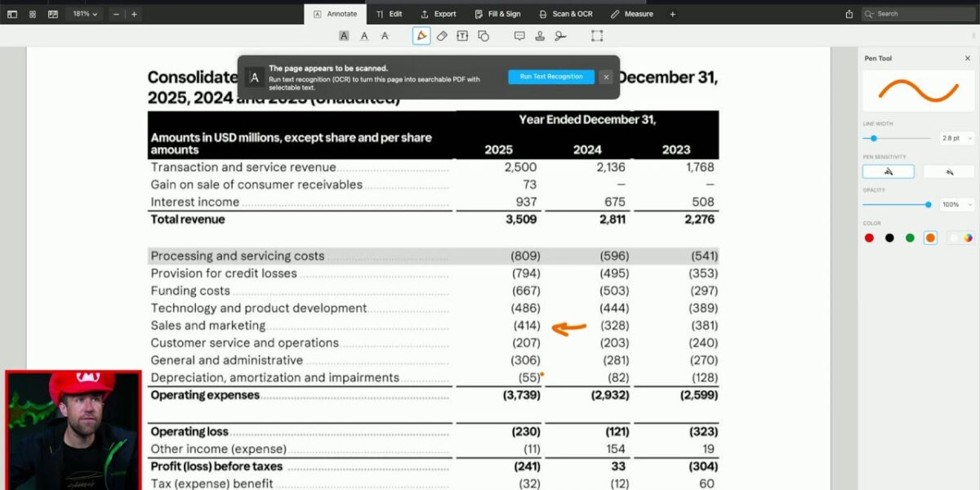The width and height of the screenshot is (980, 490).
Task: Expand the opacity 100% dropdown
Action: tap(956, 204)
